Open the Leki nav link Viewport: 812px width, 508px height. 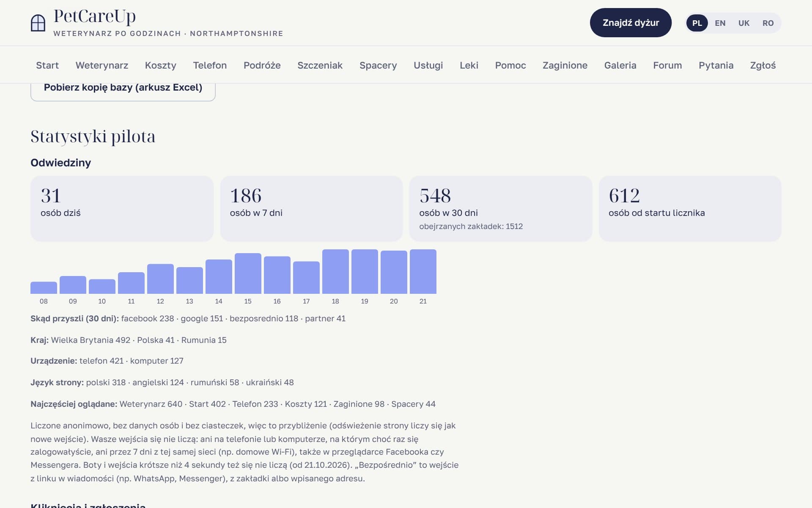[469, 65]
